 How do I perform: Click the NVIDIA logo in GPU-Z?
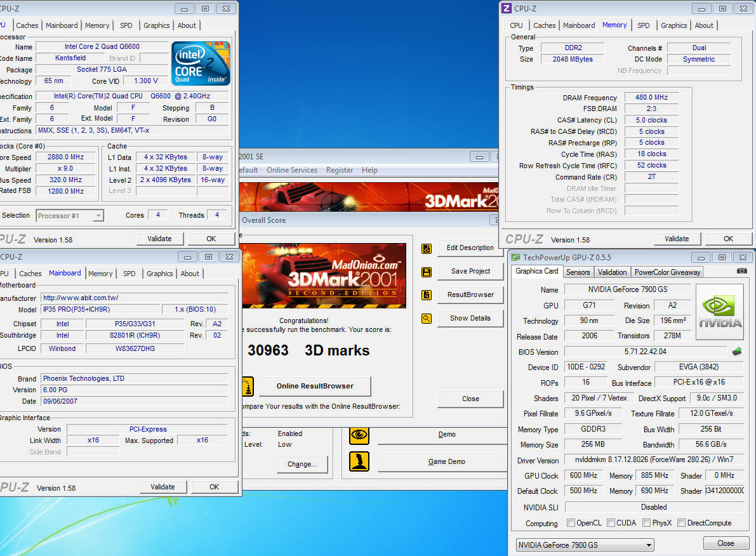pos(719,312)
